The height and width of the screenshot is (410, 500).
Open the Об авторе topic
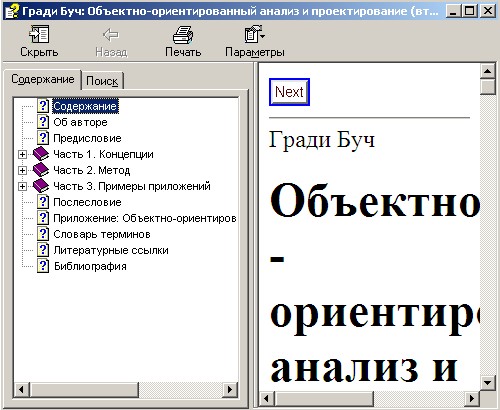coord(80,122)
